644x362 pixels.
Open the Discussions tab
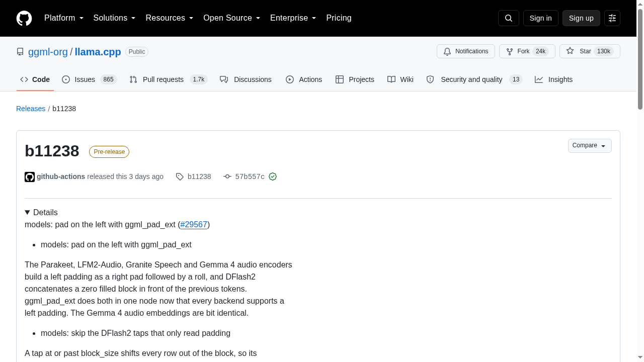[246, 79]
